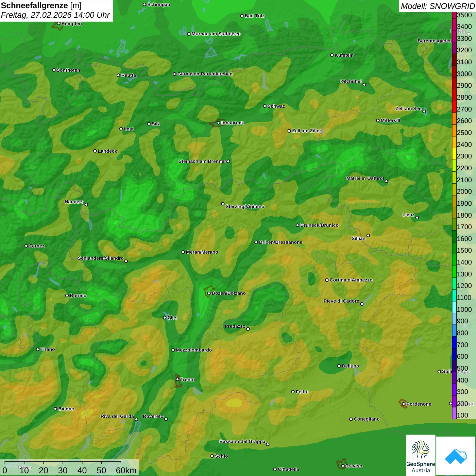This screenshot has height=476, width=476.
Task: Click the Schongau city label
Action: pyautogui.click(x=158, y=4)
